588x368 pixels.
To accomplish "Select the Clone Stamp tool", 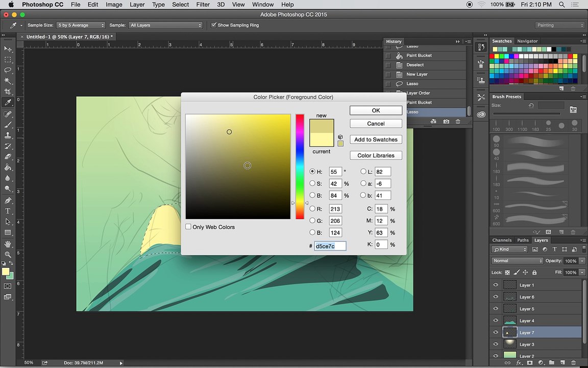I will [8, 135].
